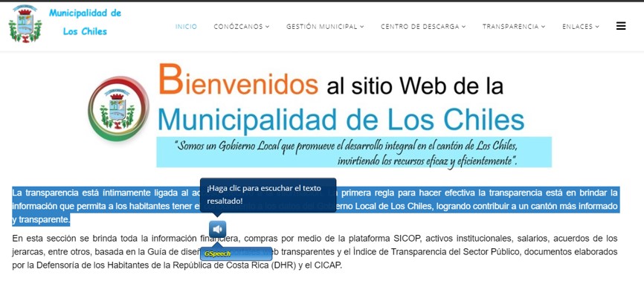644x284 pixels.
Task: Expand the CONÓZCANOS dropdown menu
Action: tap(242, 26)
